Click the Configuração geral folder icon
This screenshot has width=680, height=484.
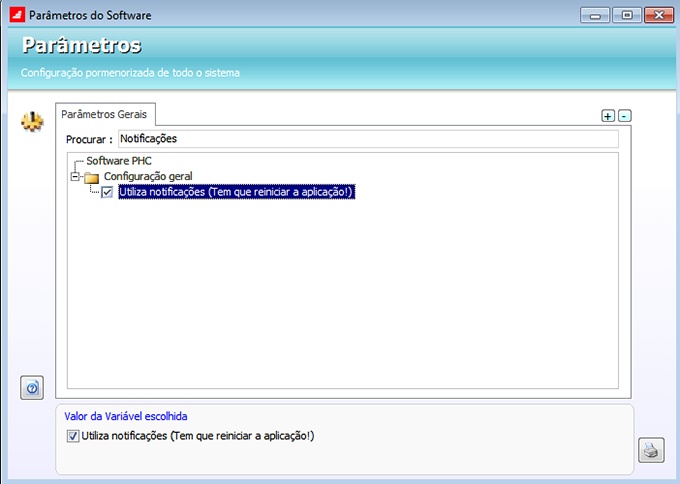[x=92, y=177]
